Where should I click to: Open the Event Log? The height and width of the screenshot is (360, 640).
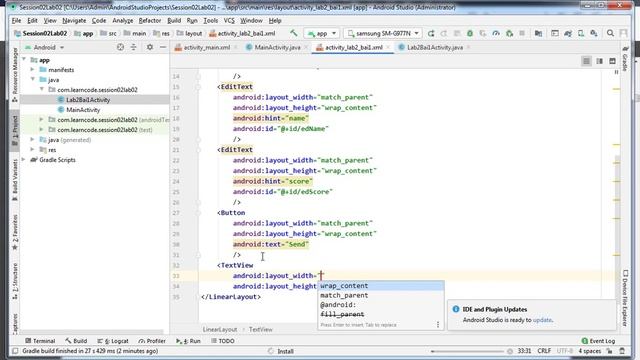598,341
